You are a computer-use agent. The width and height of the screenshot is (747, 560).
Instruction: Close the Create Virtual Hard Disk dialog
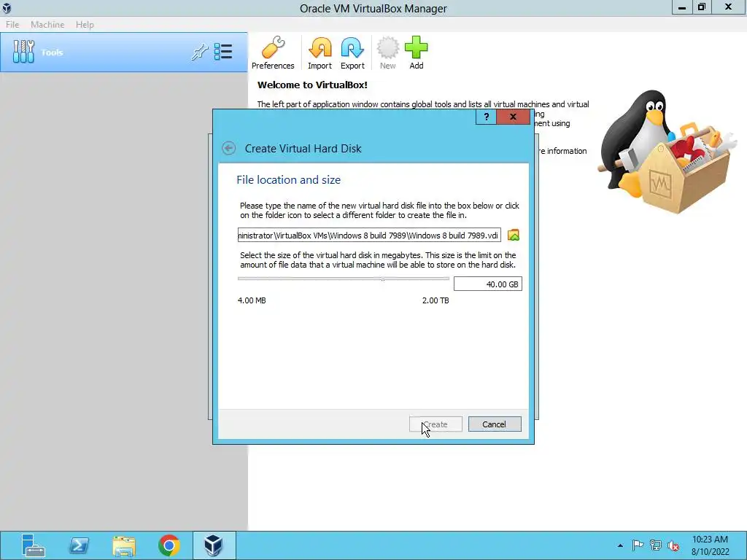pos(513,117)
